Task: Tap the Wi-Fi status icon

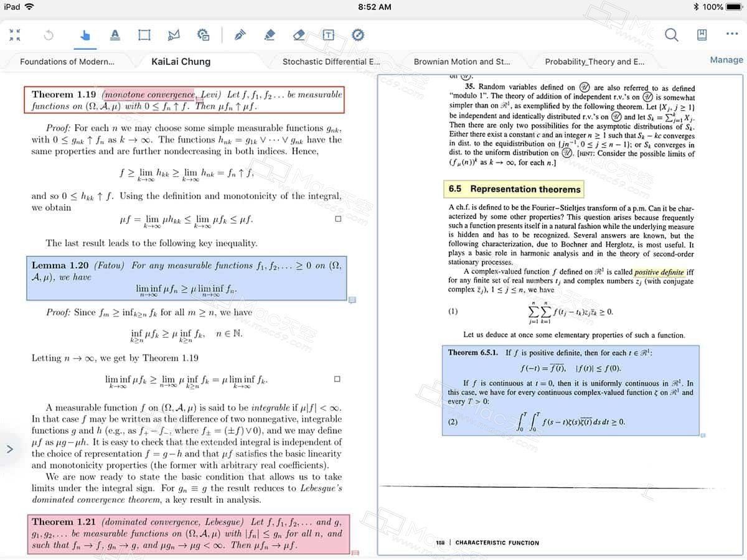Action: (x=30, y=7)
